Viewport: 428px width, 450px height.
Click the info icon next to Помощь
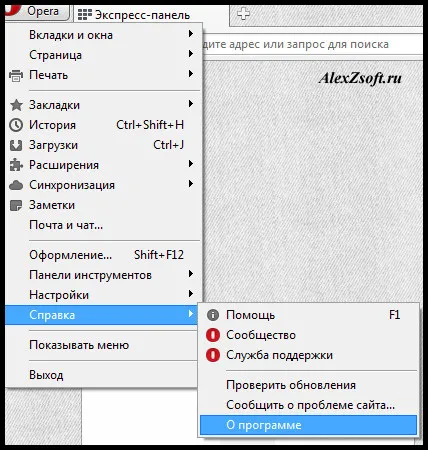213,315
